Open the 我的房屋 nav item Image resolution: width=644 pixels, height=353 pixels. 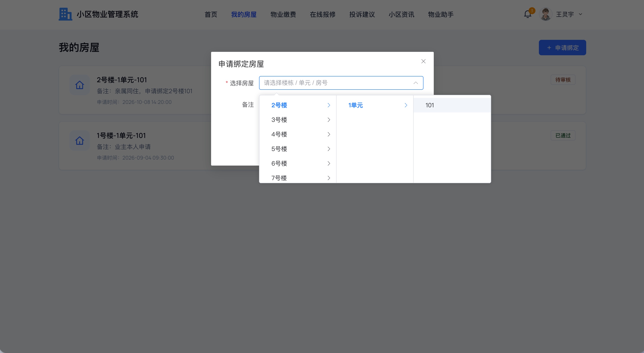244,15
